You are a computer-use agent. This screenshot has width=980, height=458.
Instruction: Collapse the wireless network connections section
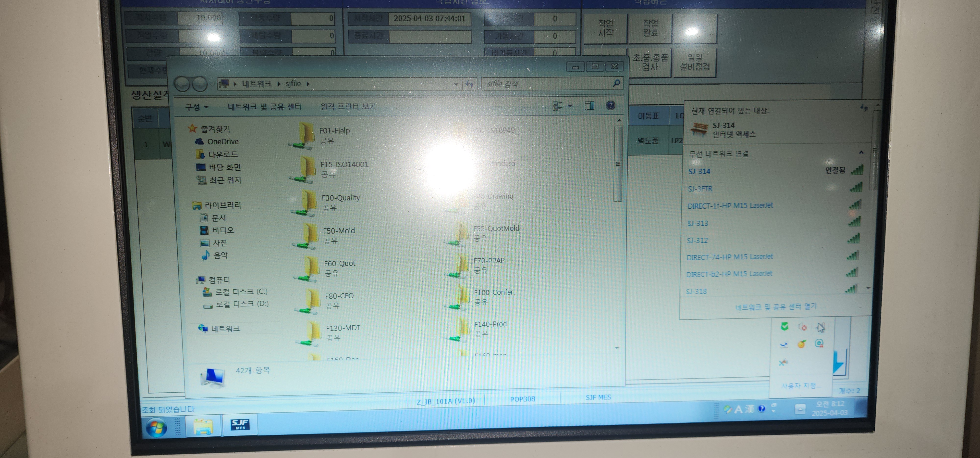861,153
